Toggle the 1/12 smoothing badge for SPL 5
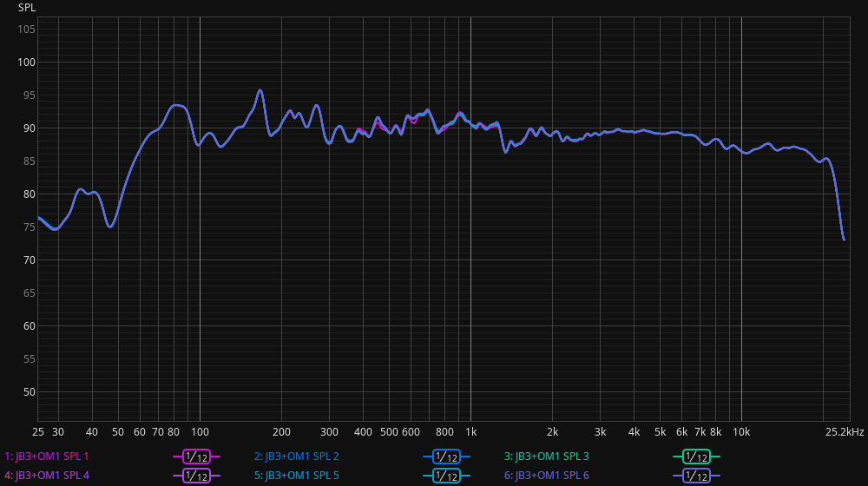The image size is (868, 486). [x=446, y=476]
